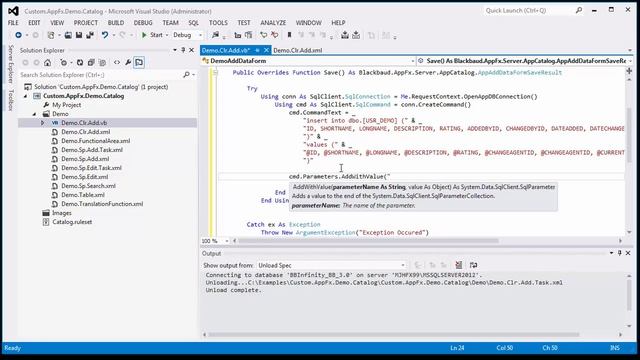Undo the last edit
The width and height of the screenshot is (640, 360).
click(x=105, y=35)
